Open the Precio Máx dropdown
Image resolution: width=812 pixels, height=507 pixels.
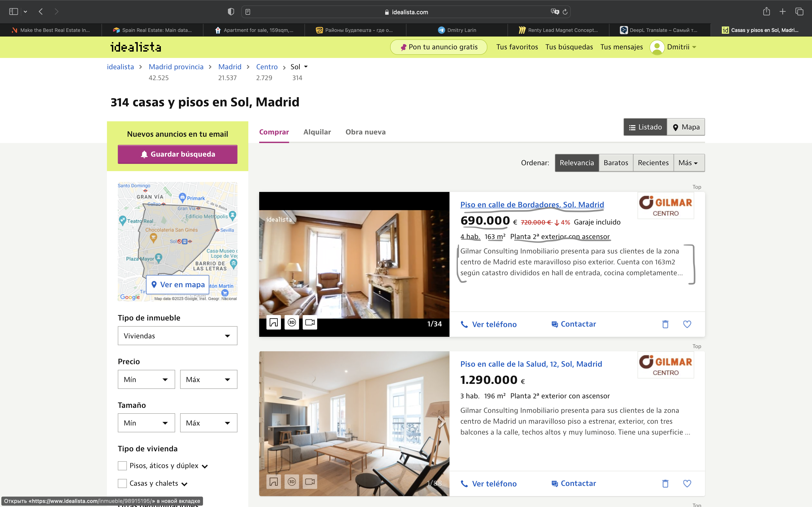[208, 379]
